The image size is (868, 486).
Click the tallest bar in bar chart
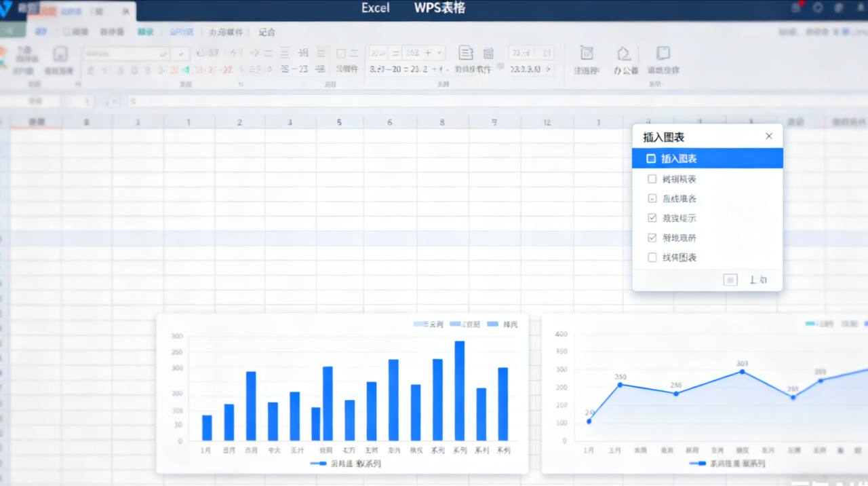(460, 390)
